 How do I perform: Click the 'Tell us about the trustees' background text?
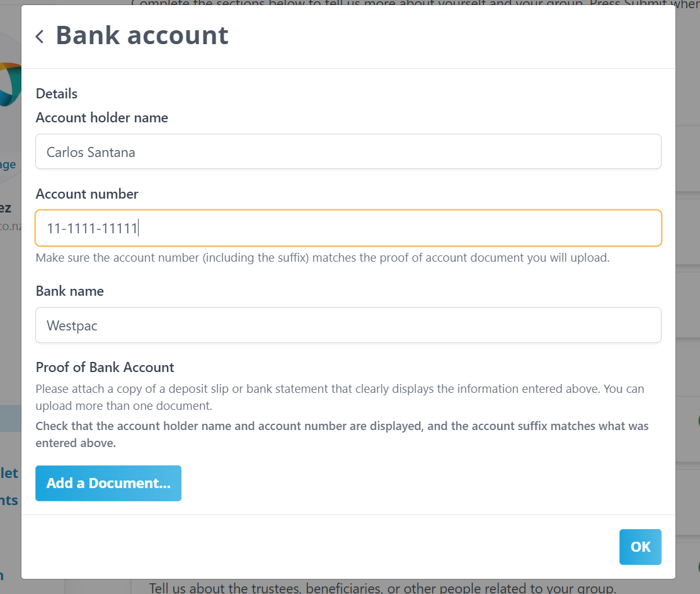pyautogui.click(x=382, y=588)
